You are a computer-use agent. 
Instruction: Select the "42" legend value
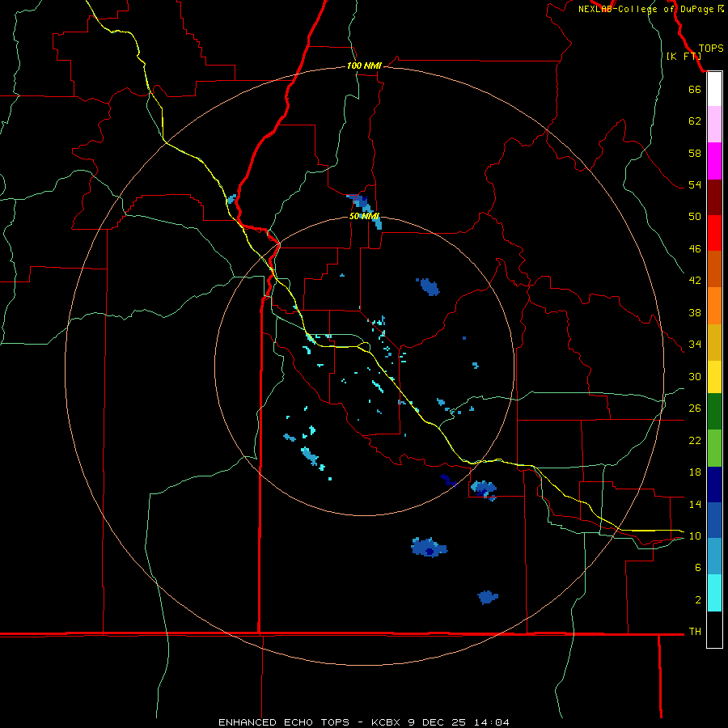pyautogui.click(x=695, y=281)
